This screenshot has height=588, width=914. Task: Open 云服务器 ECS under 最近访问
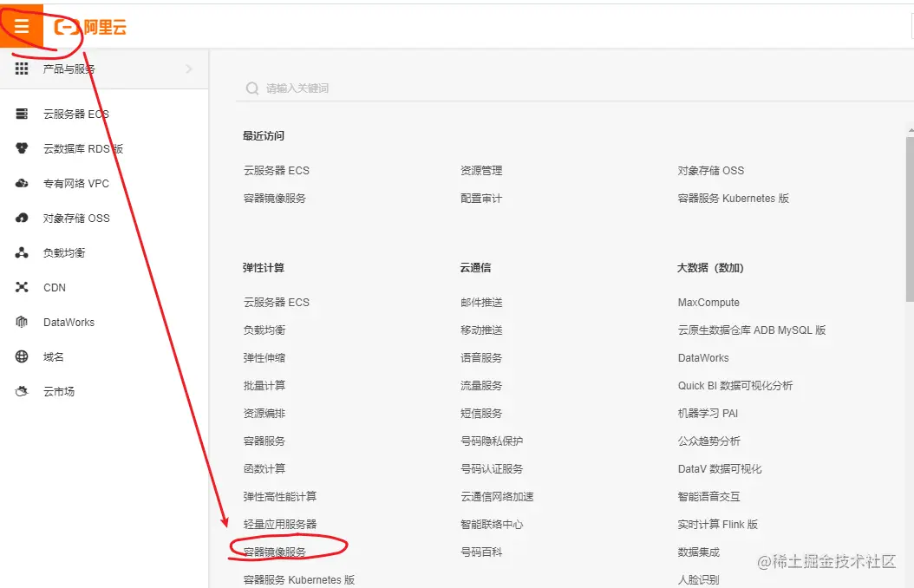pos(277,170)
